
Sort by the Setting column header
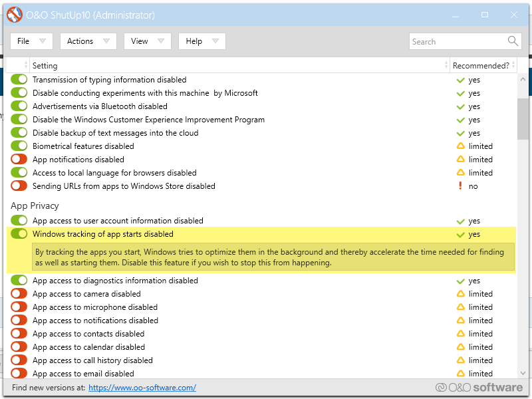click(239, 65)
